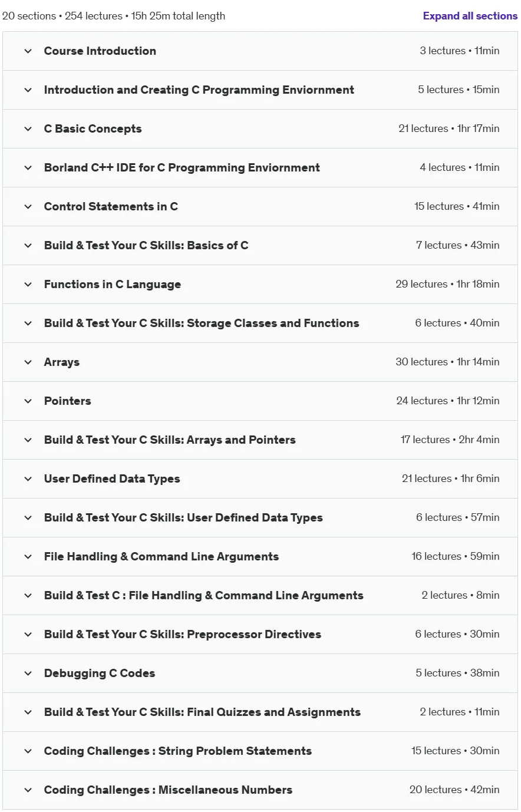The image size is (521, 812).
Task: Click the 21 lectures • 1hr 6min label
Action: pyautogui.click(x=450, y=478)
